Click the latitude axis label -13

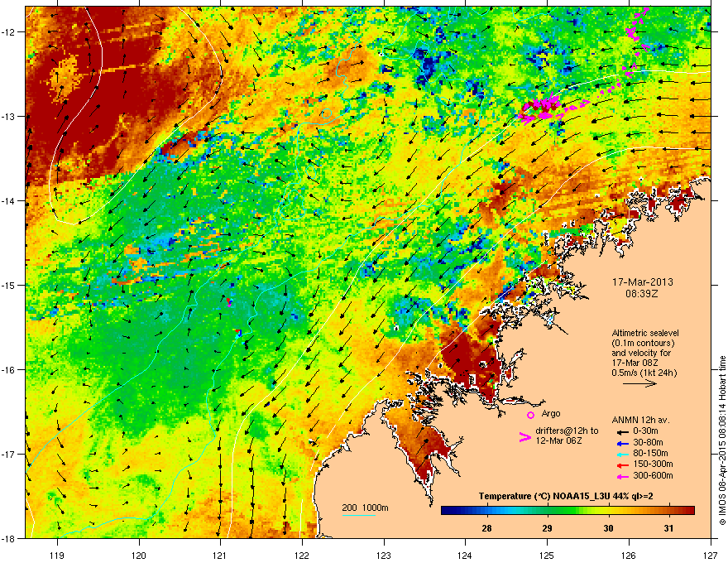point(9,116)
